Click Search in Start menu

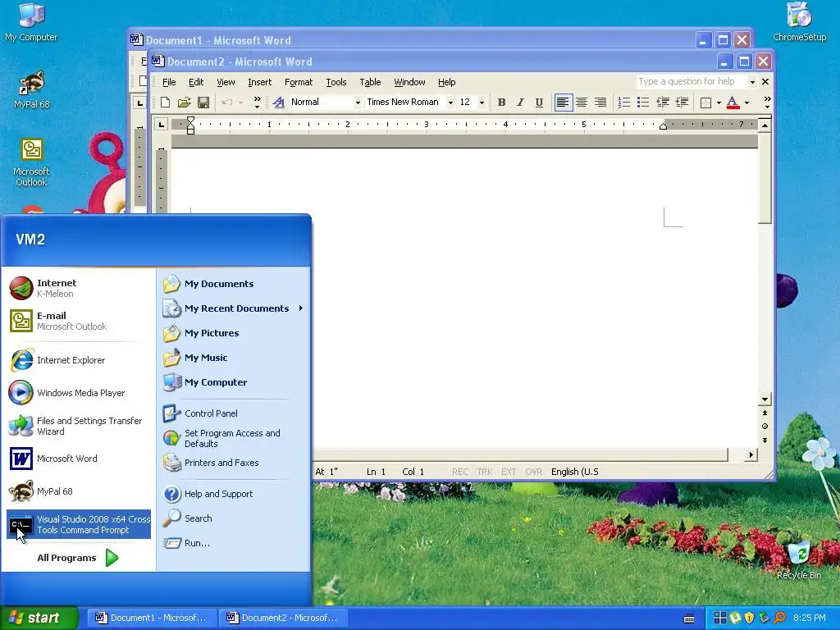(233, 518)
